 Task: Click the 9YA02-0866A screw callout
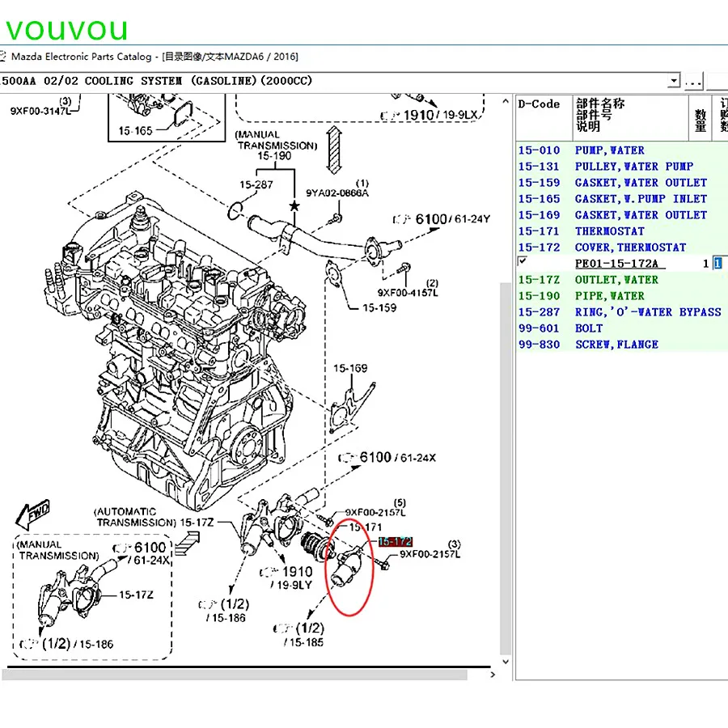click(x=337, y=193)
